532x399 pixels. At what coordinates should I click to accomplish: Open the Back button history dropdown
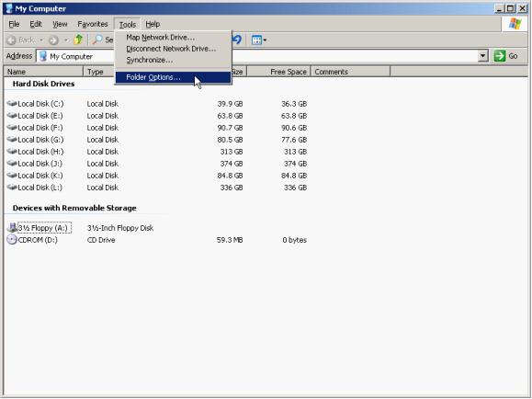coord(41,40)
